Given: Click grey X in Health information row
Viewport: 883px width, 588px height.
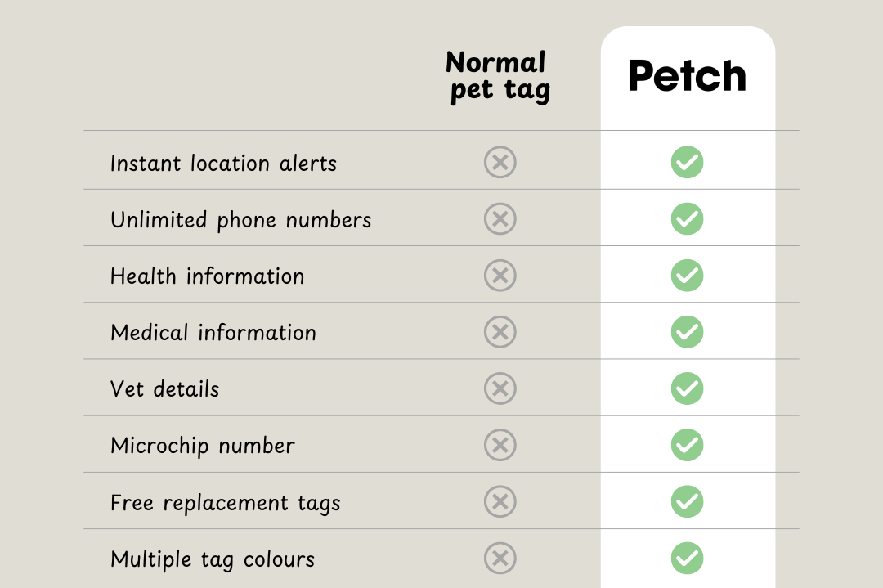Looking at the screenshot, I should click(x=500, y=275).
